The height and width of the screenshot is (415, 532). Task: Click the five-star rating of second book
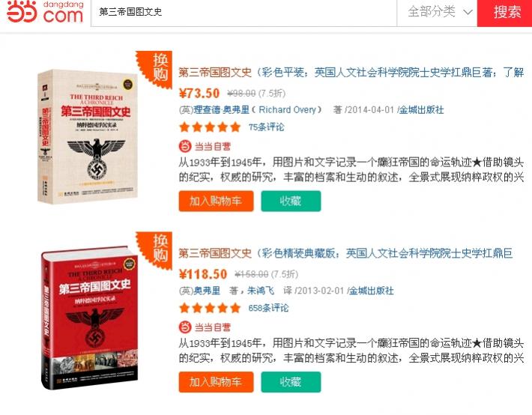210,308
